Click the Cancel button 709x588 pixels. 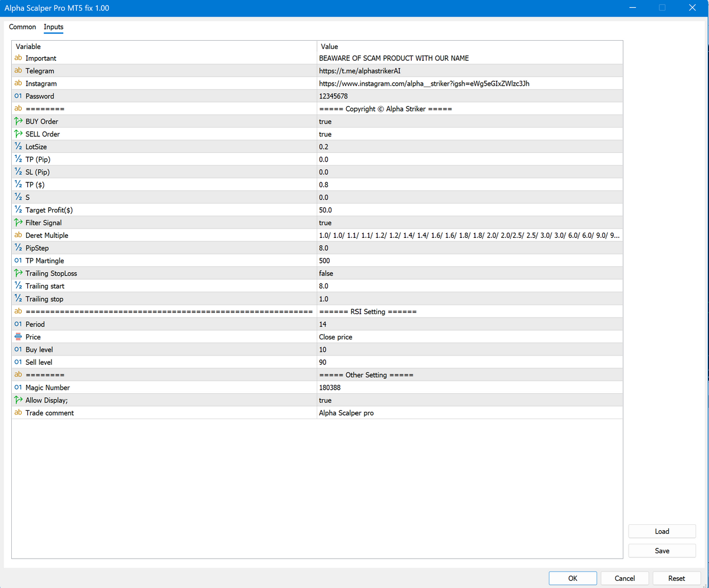625,579
